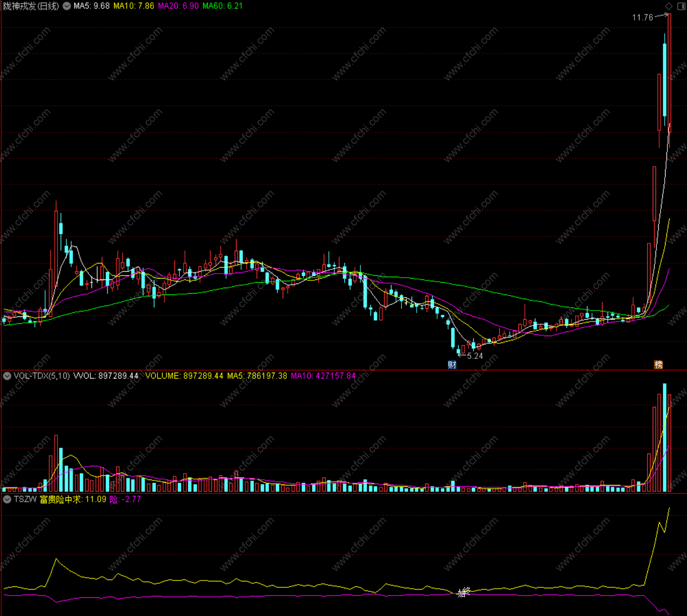Click the 11.76 high price label
Screen dimensions: 687x616
point(643,17)
